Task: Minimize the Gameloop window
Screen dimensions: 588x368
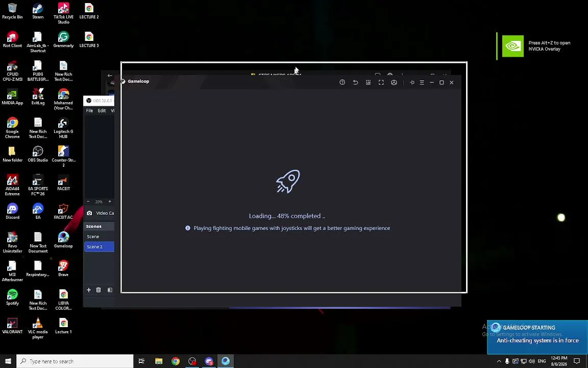Action: pyautogui.click(x=432, y=82)
